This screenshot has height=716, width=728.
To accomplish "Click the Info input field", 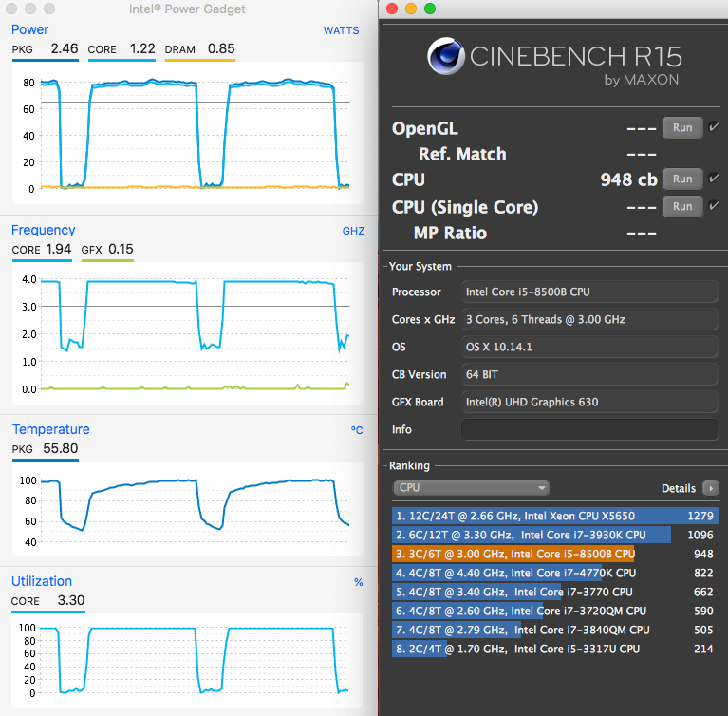I will (589, 429).
